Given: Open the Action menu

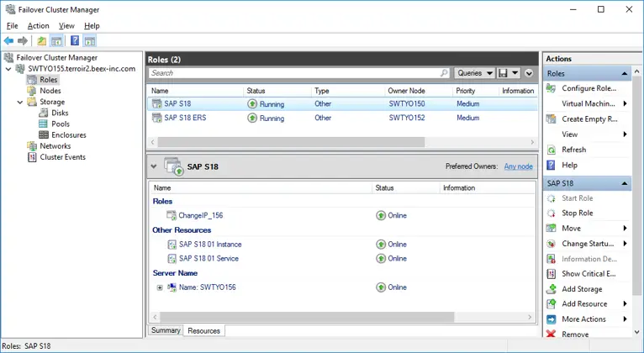Looking at the screenshot, I should 38,26.
